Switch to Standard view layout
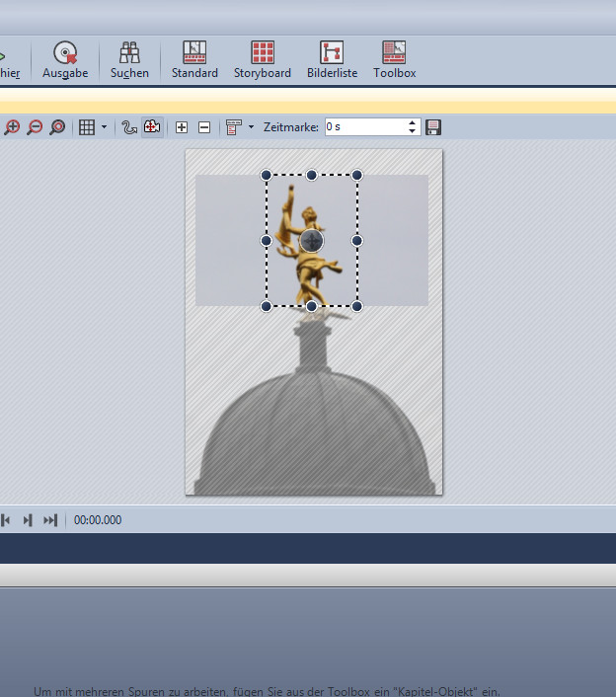Image resolution: width=616 pixels, height=697 pixels. pos(194,60)
